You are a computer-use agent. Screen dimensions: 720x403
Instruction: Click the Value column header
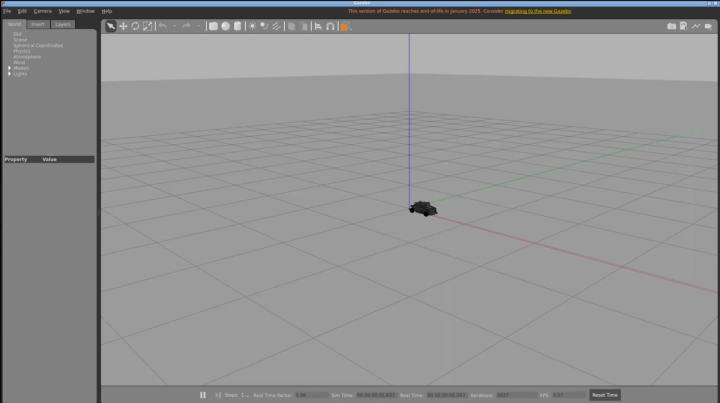coord(50,159)
